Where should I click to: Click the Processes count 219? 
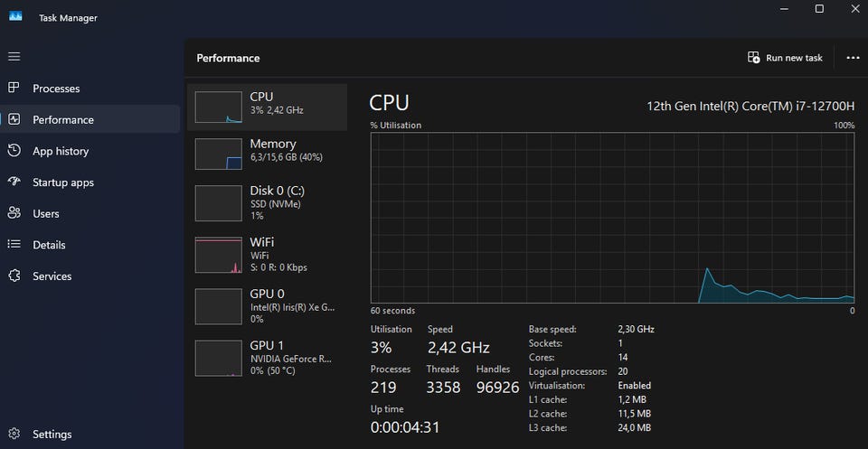pyautogui.click(x=383, y=388)
